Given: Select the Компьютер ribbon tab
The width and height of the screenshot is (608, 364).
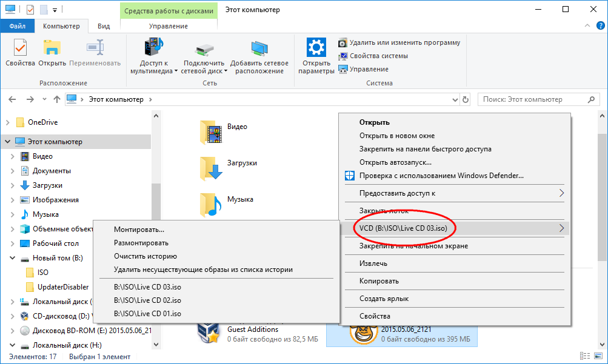Looking at the screenshot, I should 61,26.
